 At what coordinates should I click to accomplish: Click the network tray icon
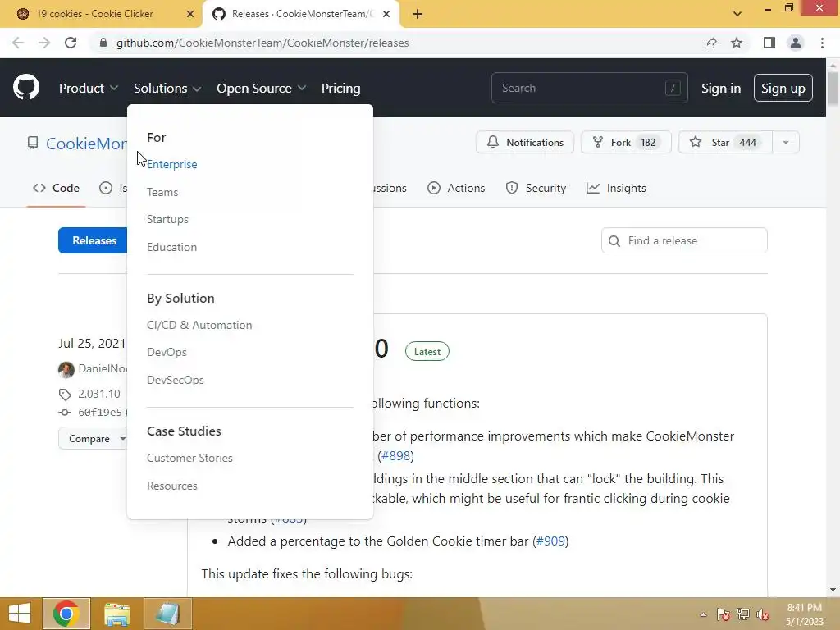[x=743, y=614]
